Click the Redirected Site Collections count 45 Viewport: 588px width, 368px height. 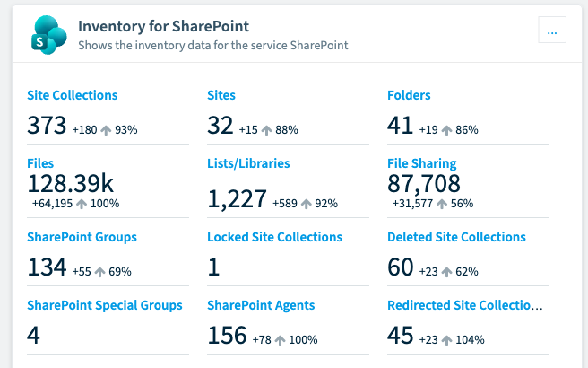(401, 336)
